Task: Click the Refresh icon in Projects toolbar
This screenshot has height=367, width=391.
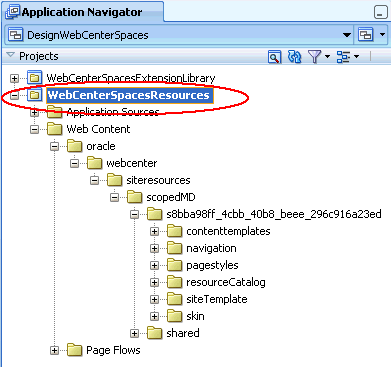Action: click(294, 57)
